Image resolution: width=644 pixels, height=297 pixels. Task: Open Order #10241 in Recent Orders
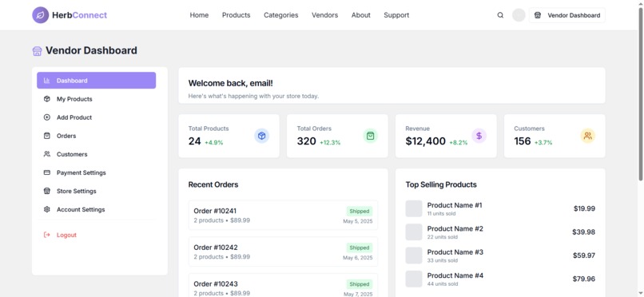[x=283, y=215]
